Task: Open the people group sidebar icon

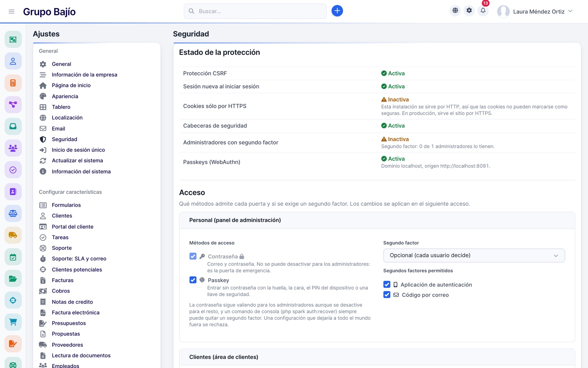Action: [13, 148]
